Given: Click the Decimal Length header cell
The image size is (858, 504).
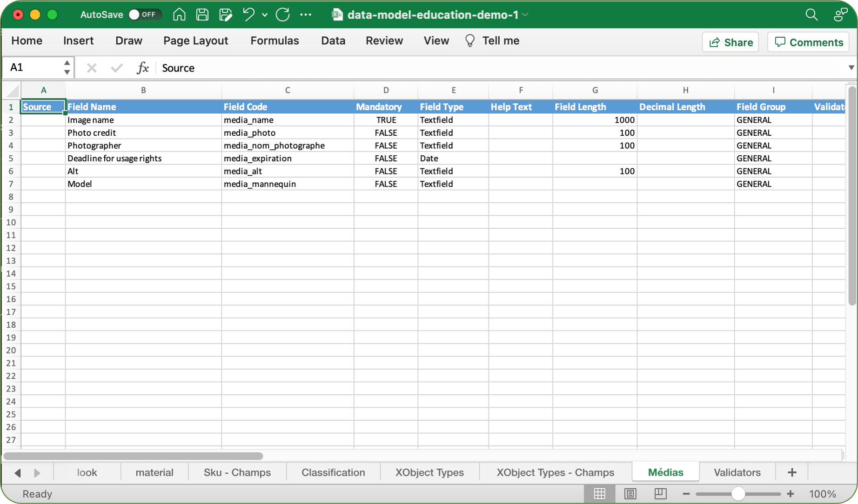Looking at the screenshot, I should tap(685, 107).
